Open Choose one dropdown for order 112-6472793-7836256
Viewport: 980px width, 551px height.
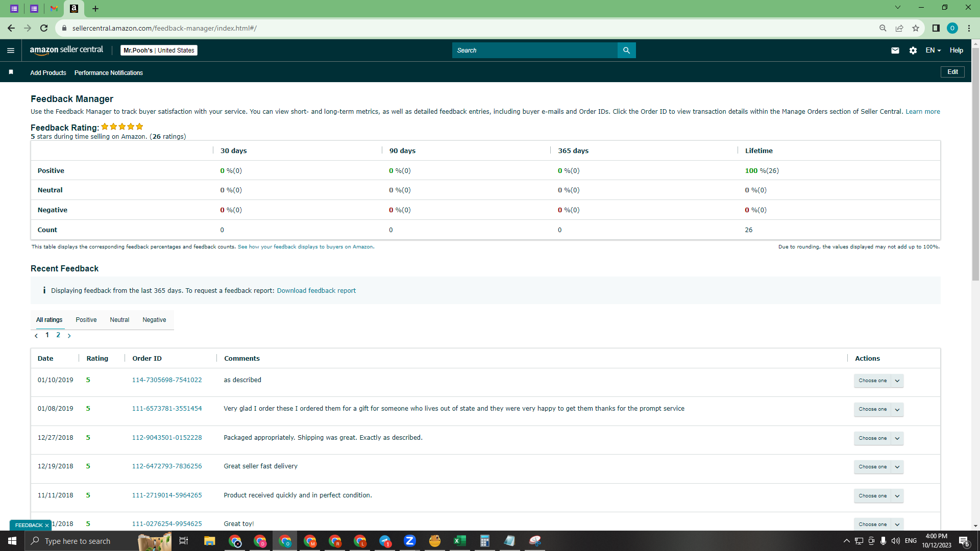click(878, 467)
